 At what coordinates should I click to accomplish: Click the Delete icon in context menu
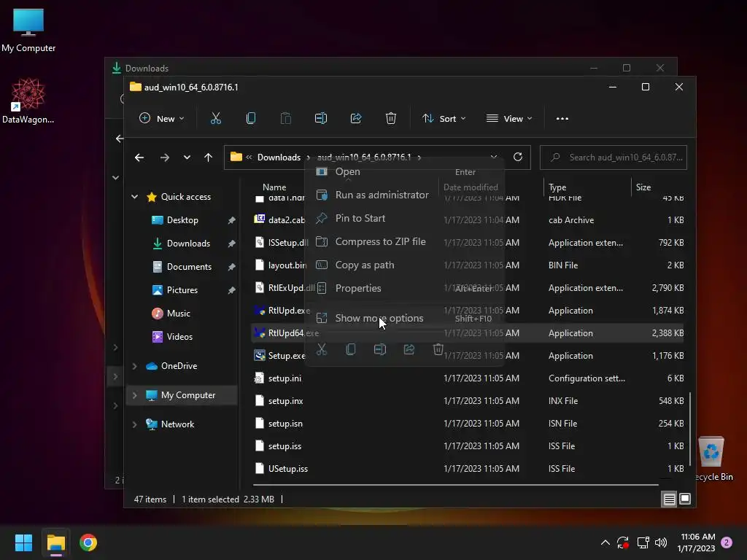(x=438, y=349)
